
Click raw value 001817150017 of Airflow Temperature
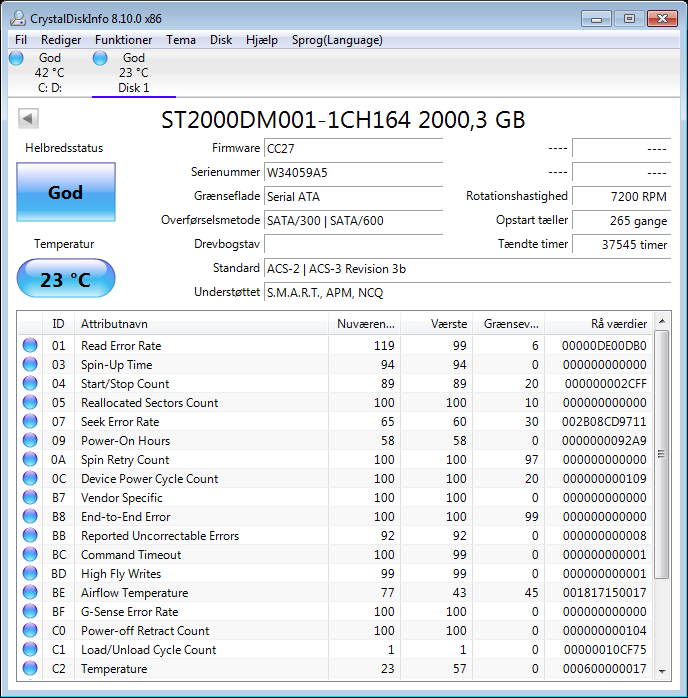(x=604, y=592)
